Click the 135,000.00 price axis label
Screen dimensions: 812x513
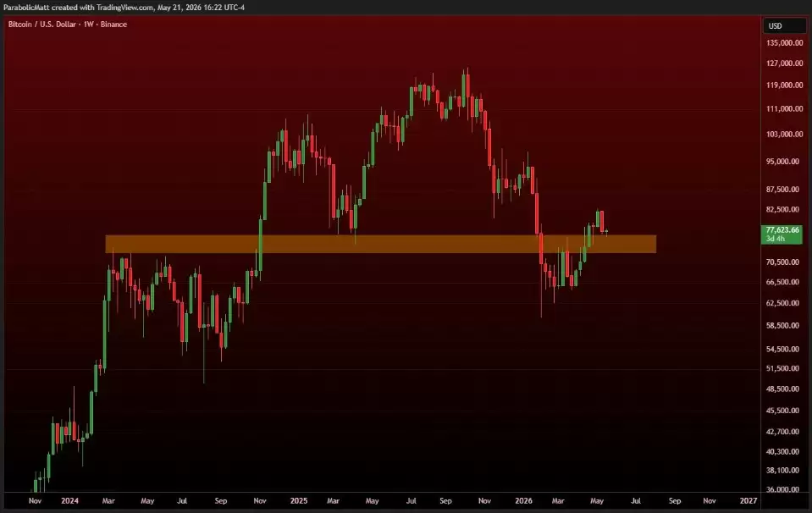[785, 43]
